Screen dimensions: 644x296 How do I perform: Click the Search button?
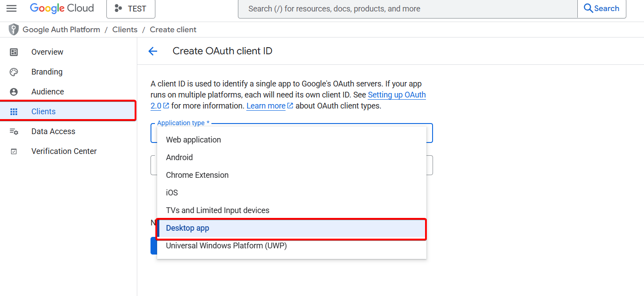pos(602,9)
